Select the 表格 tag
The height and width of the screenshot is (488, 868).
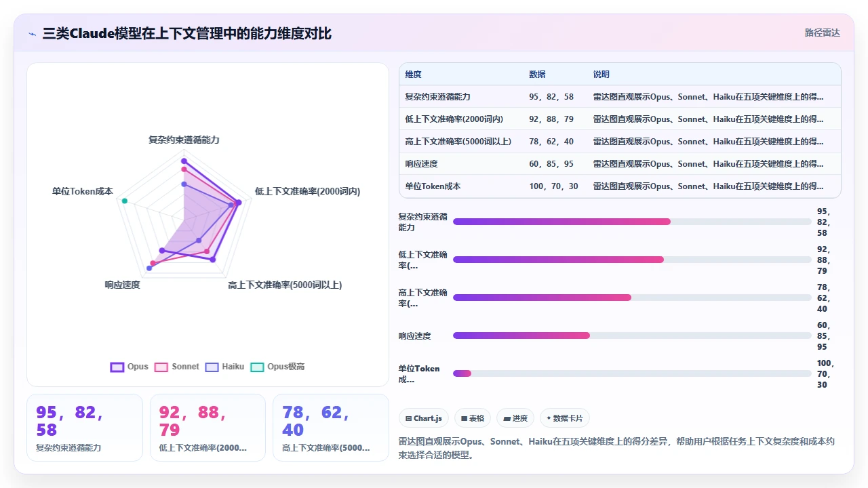(472, 418)
